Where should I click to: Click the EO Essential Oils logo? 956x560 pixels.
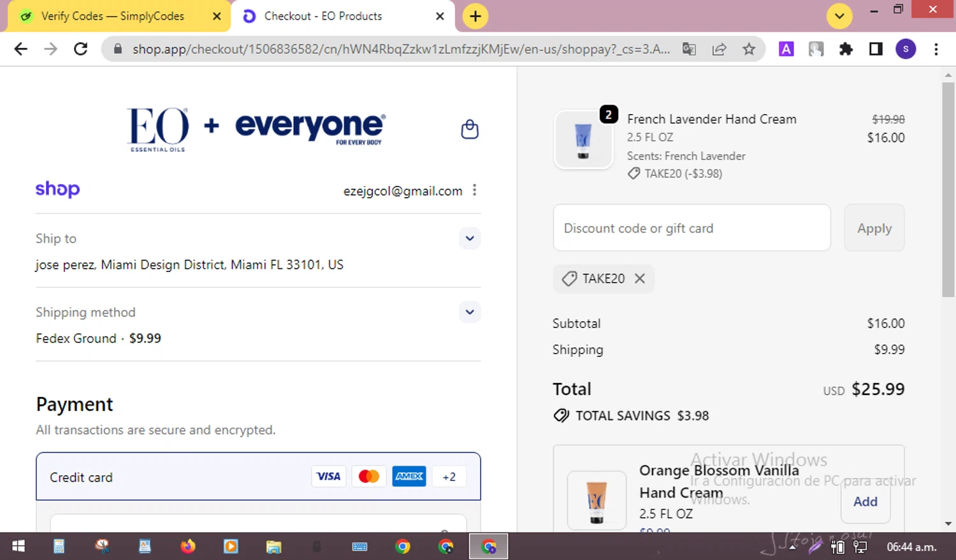(x=158, y=129)
